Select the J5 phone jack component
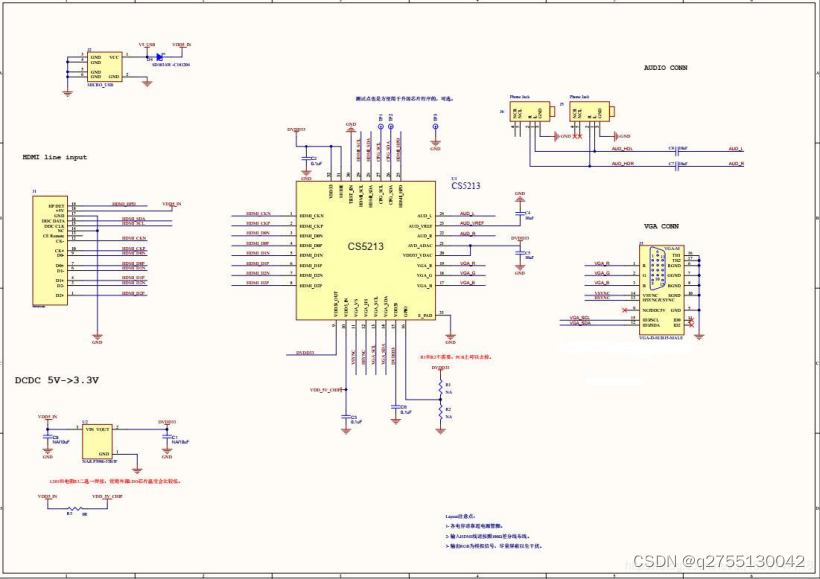The image size is (820, 579). (x=591, y=112)
